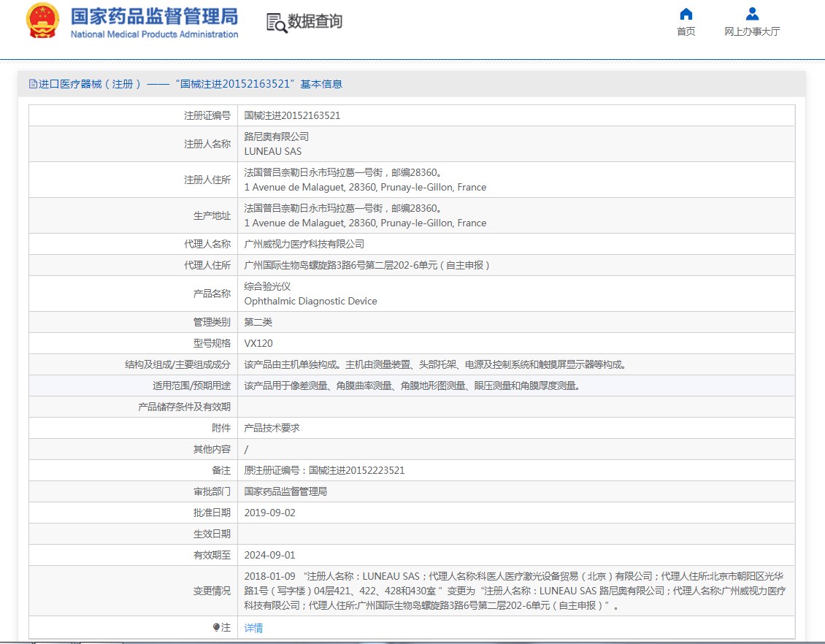Click product name 综合验光仪
Viewport: 825px width, 644px height.
(x=267, y=286)
